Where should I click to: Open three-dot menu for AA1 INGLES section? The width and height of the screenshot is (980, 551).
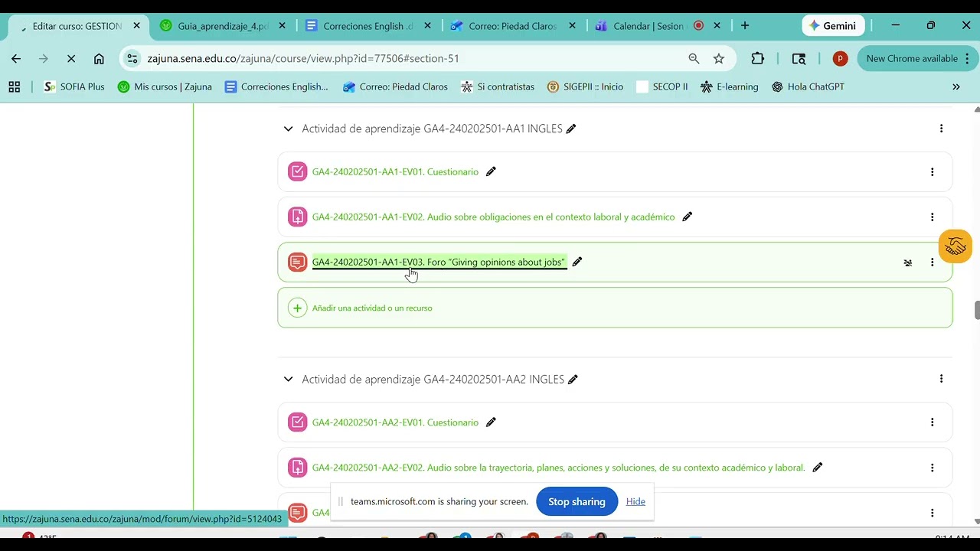(941, 129)
